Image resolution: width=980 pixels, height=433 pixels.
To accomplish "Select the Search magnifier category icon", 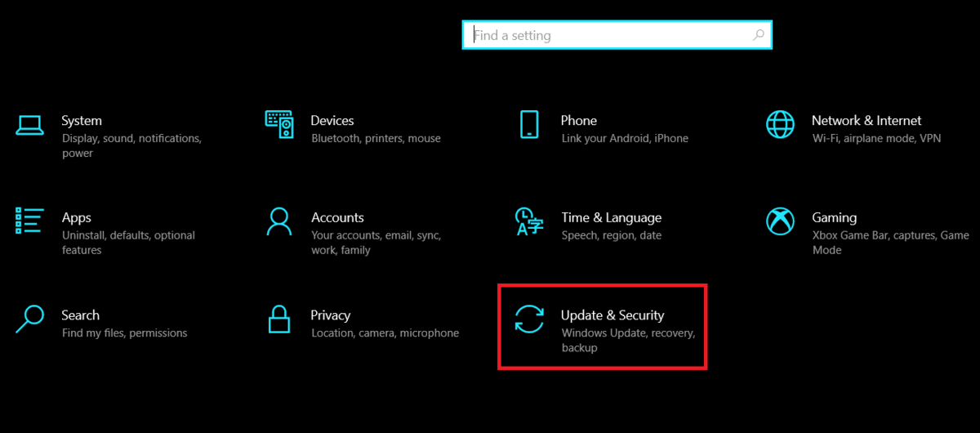I will click(x=29, y=319).
